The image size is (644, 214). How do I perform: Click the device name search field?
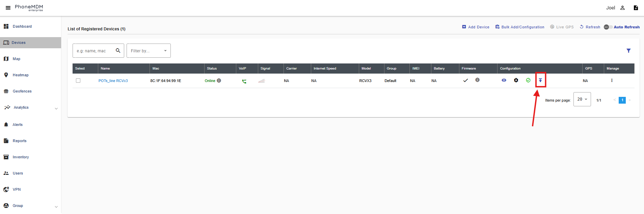(x=95, y=51)
